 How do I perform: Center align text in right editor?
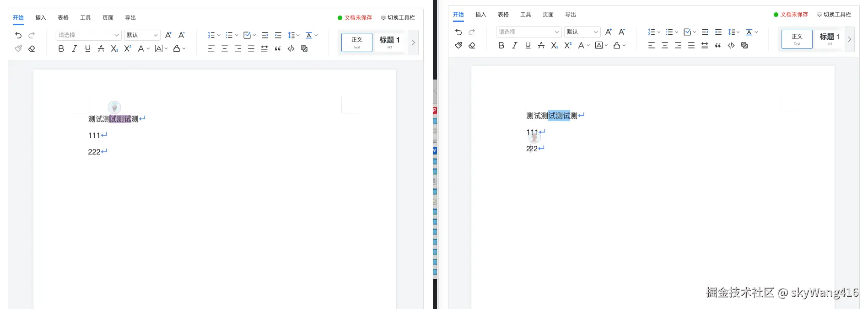(665, 45)
